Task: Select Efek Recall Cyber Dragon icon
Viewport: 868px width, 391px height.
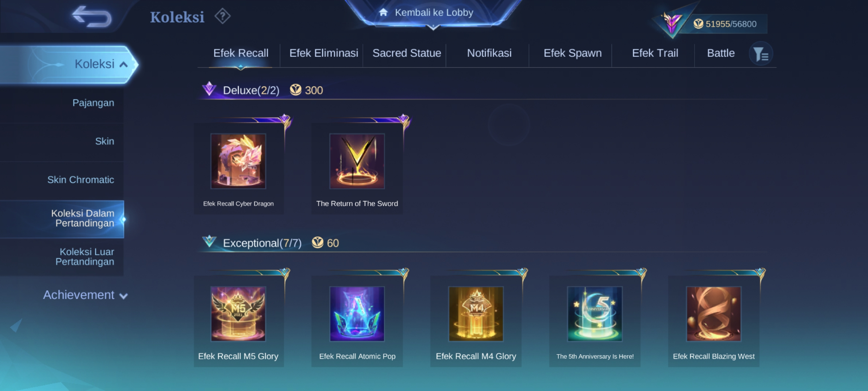Action: [238, 161]
